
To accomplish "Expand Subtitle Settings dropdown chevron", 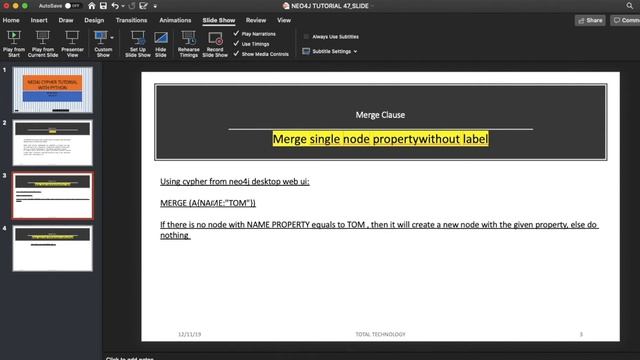I will pyautogui.click(x=355, y=51).
